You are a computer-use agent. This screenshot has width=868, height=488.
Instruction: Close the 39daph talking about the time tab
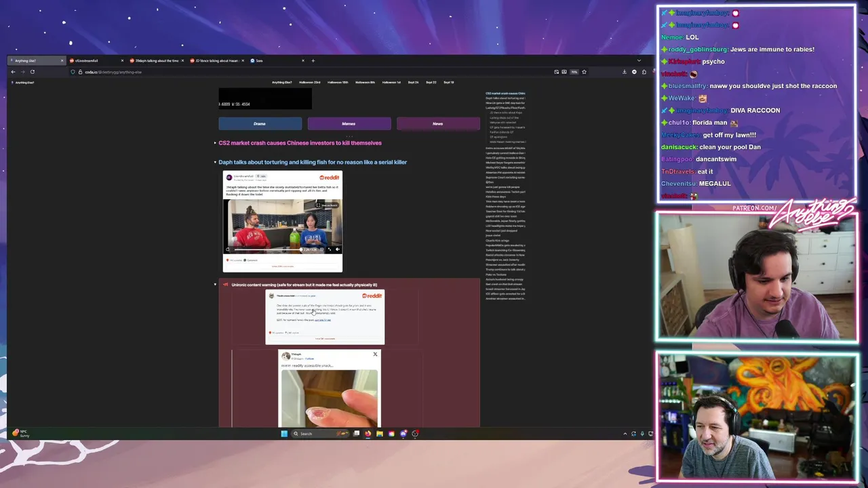coord(182,60)
